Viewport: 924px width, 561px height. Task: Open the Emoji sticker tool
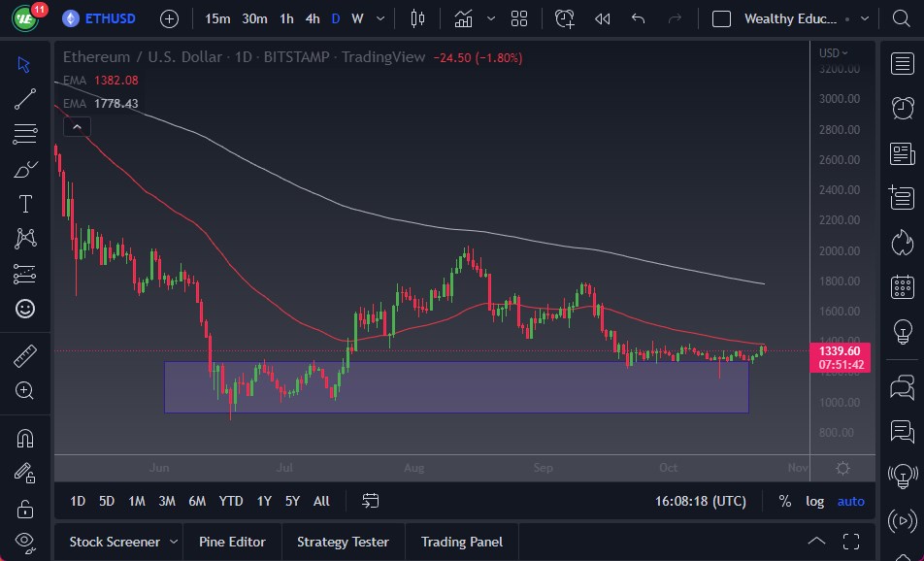click(24, 309)
